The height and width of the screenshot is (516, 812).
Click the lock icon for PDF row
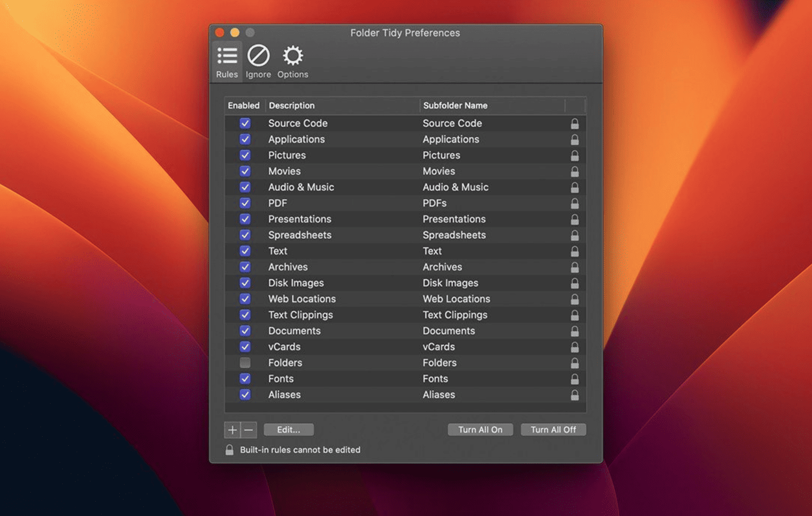[x=575, y=203]
